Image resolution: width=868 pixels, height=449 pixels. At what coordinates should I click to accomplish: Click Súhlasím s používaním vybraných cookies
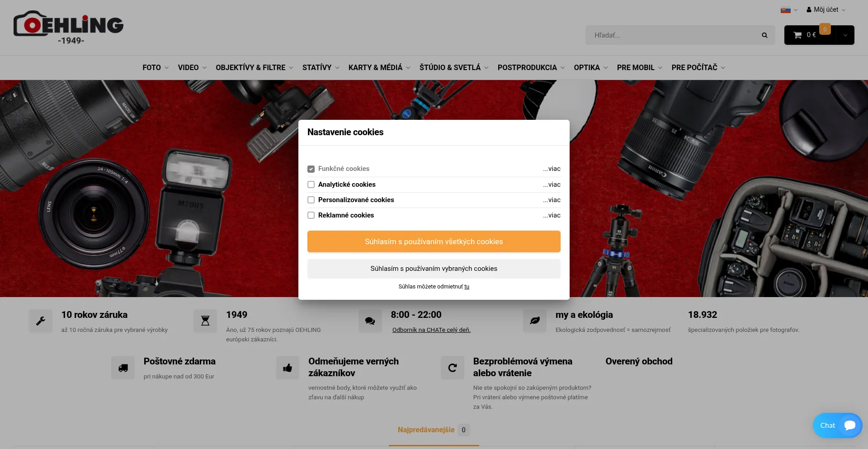pyautogui.click(x=434, y=269)
